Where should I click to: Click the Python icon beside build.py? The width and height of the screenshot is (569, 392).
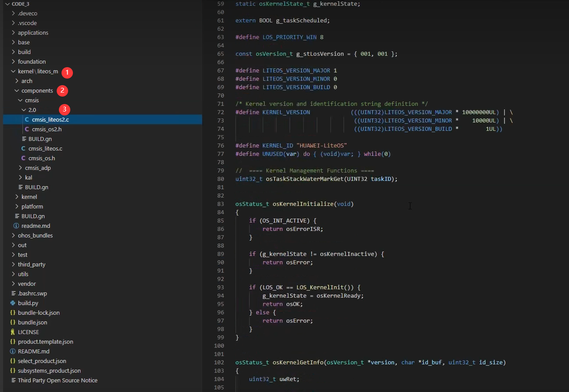pyautogui.click(x=13, y=303)
